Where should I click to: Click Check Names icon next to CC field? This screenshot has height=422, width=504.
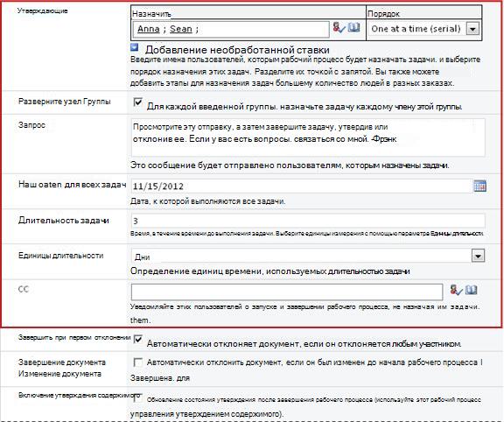click(456, 290)
